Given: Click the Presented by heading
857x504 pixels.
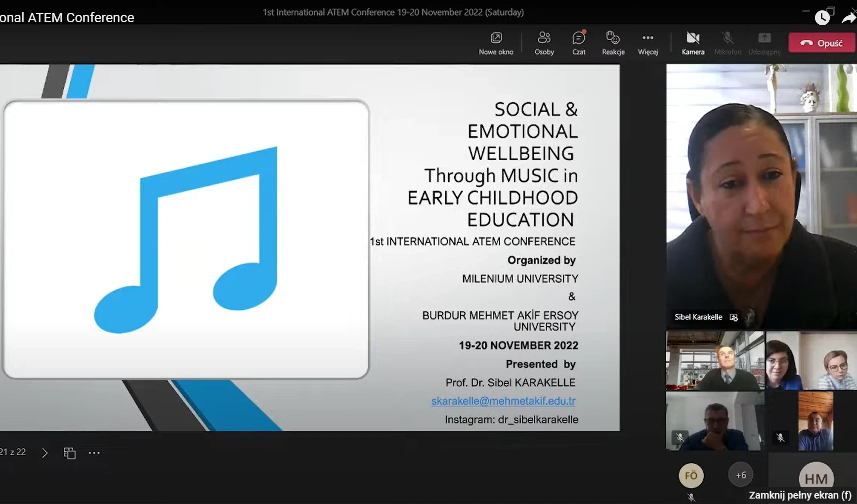Looking at the screenshot, I should point(541,364).
